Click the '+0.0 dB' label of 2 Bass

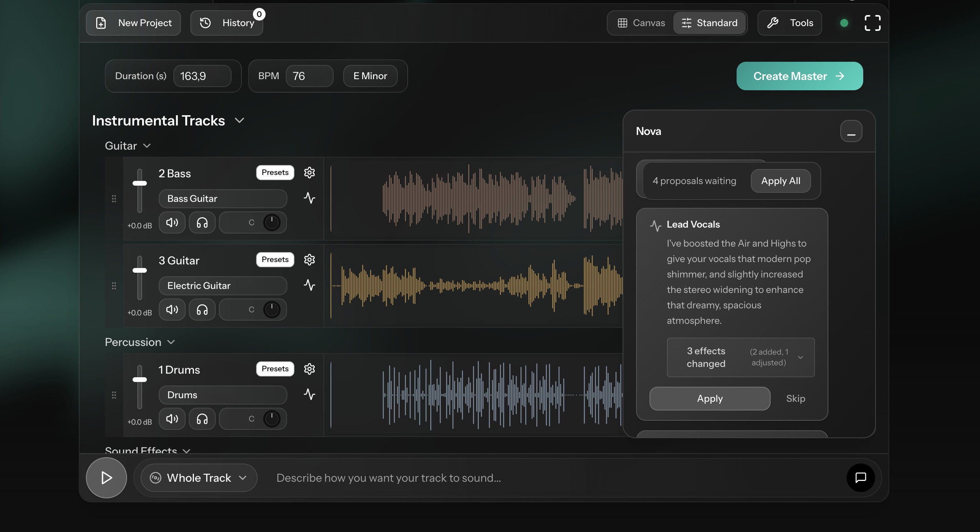click(x=140, y=226)
